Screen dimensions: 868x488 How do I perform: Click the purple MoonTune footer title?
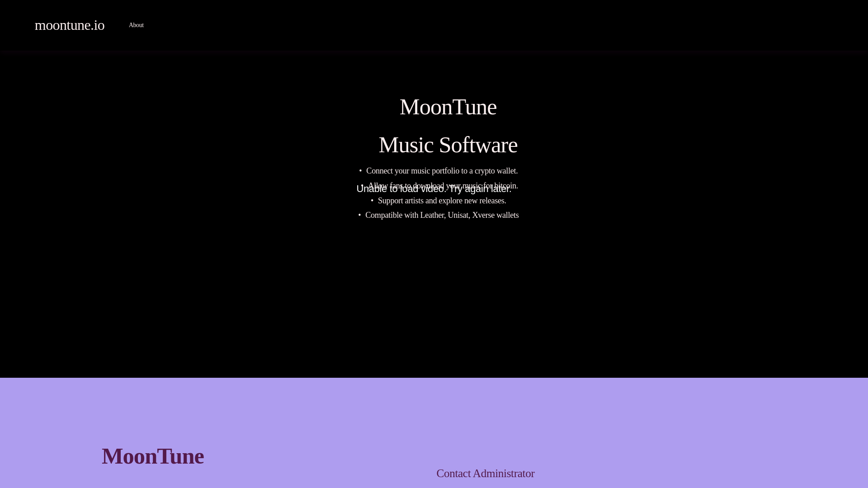153,456
